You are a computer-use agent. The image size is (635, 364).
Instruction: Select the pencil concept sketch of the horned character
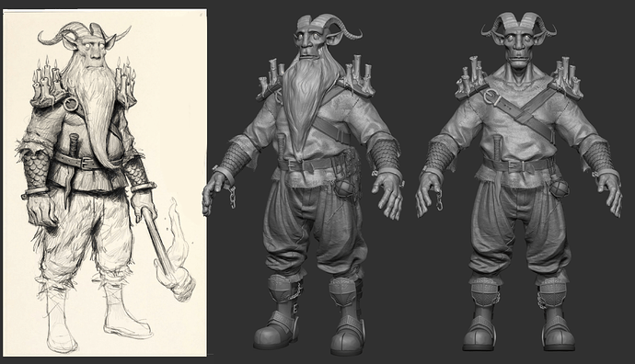(105, 183)
